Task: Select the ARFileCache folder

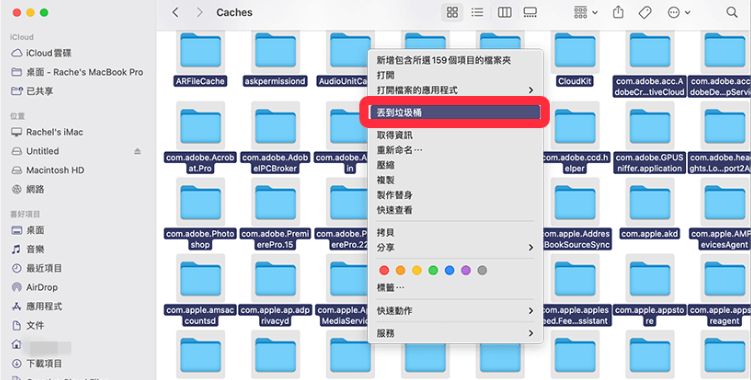Action: tap(200, 58)
